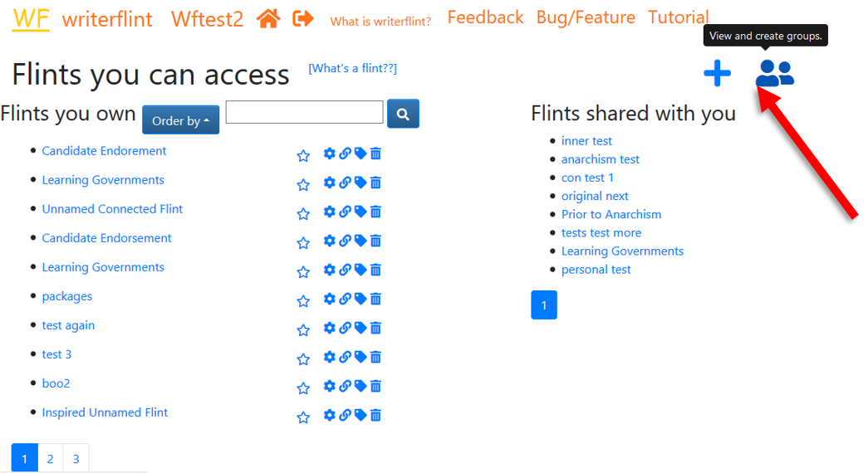
Task: Click the home icon in the navbar
Action: coord(268,18)
